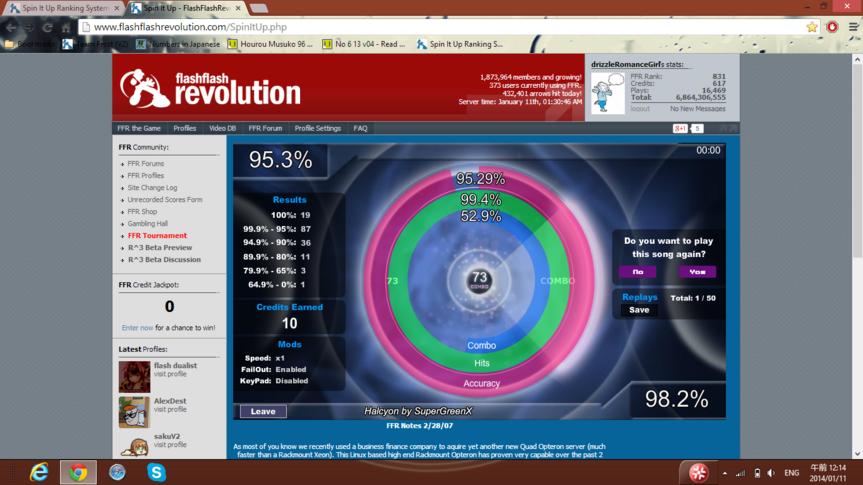Click the Chrome back arrow button
Screen dimensions: 863x485
coord(11,27)
